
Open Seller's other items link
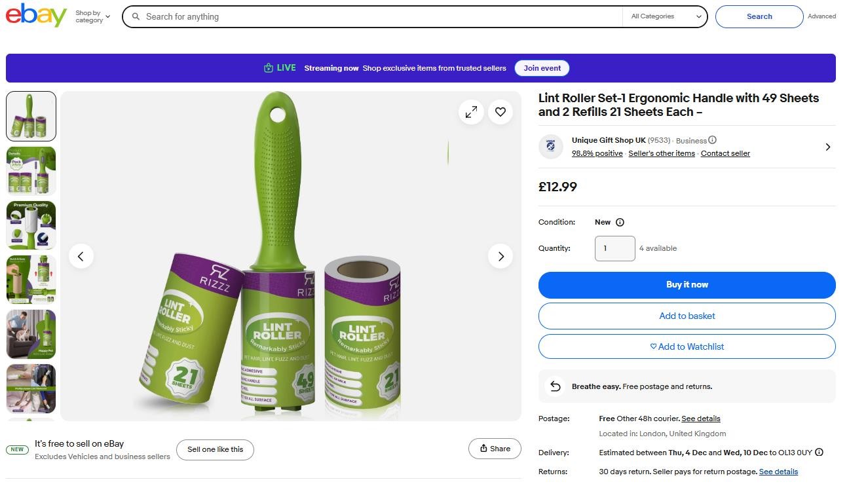[661, 153]
